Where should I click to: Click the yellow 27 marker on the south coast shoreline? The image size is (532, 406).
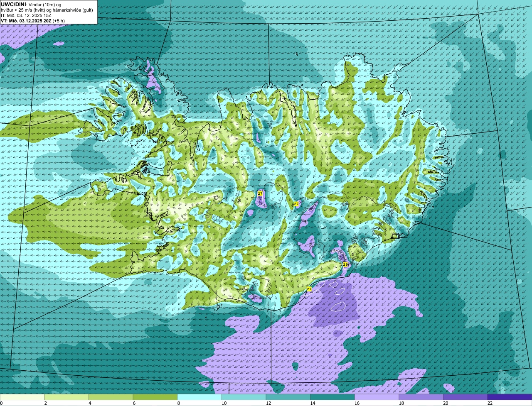pos(309,289)
